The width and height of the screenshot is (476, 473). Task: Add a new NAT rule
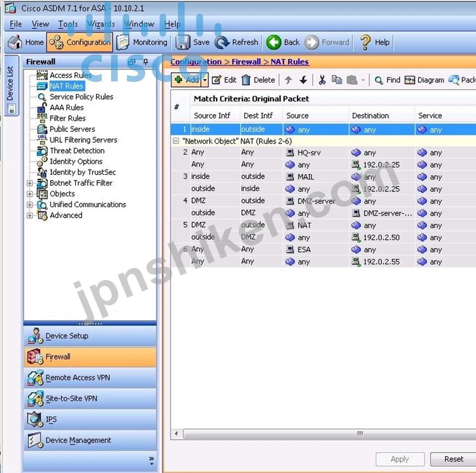pos(187,80)
